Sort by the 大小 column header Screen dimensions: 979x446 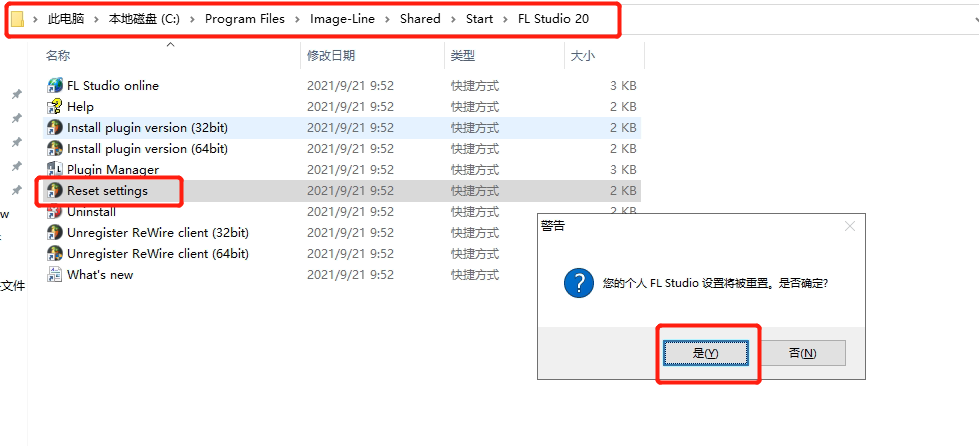click(583, 56)
